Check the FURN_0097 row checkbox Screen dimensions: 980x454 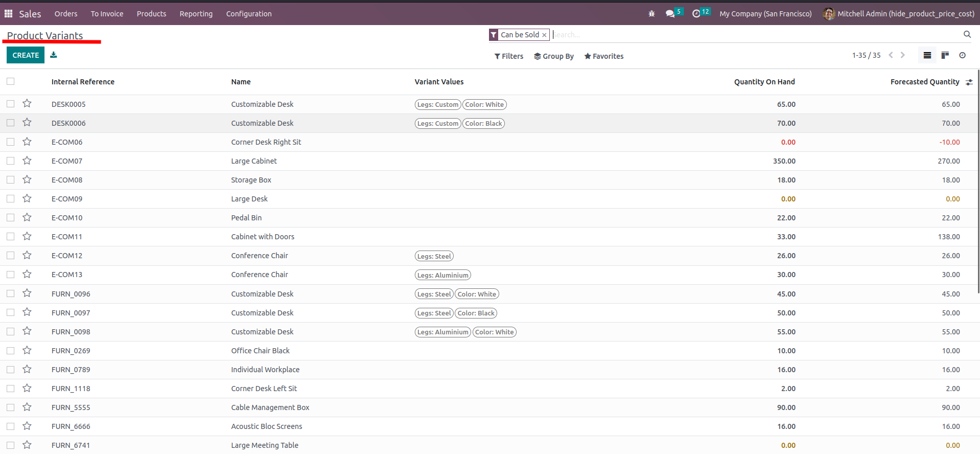tap(11, 312)
